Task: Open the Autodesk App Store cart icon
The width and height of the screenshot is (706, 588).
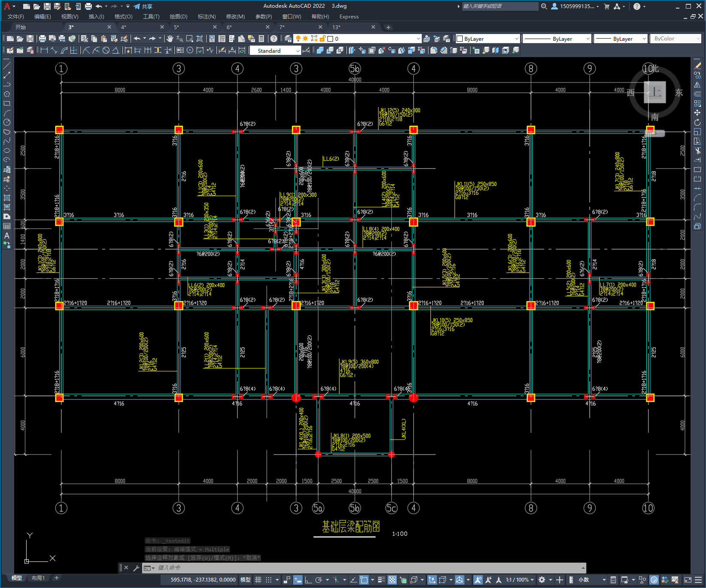Action: [607, 6]
